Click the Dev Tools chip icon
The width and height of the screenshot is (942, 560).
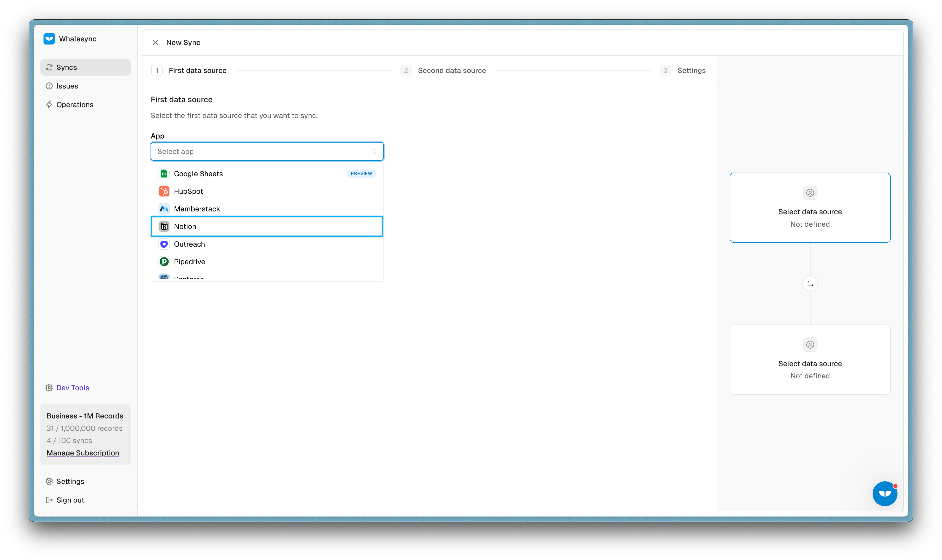click(49, 388)
